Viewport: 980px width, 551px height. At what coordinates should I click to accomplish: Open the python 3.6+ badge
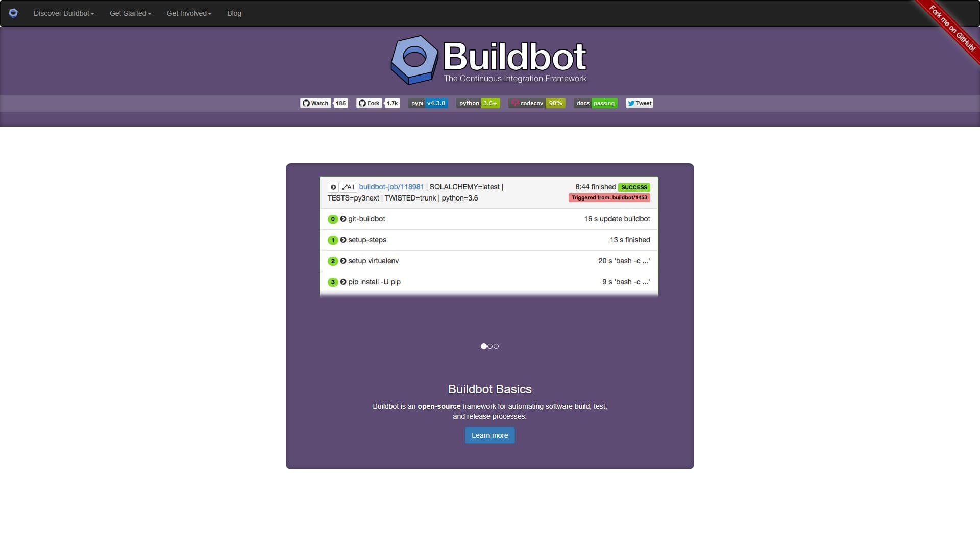pos(478,103)
